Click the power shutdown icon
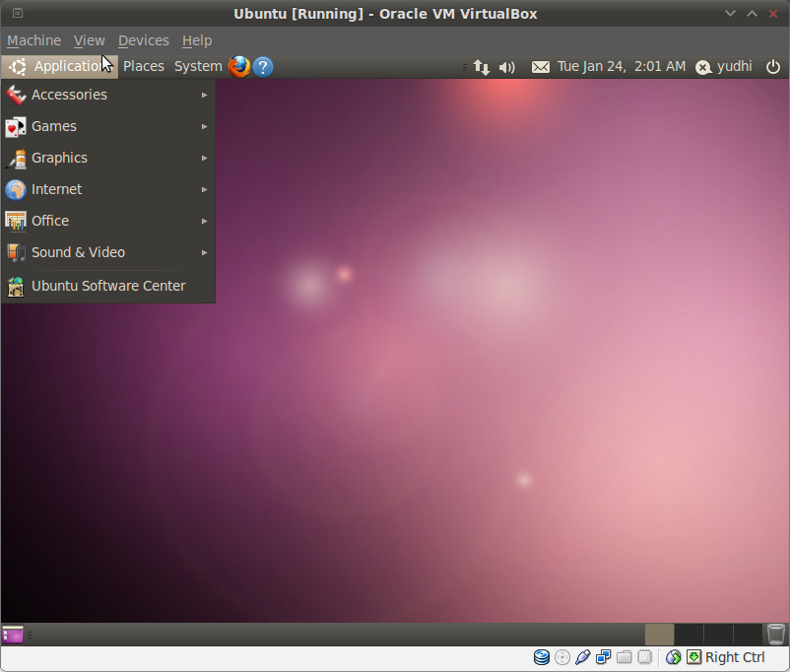Viewport: 790px width, 672px height. click(x=773, y=67)
